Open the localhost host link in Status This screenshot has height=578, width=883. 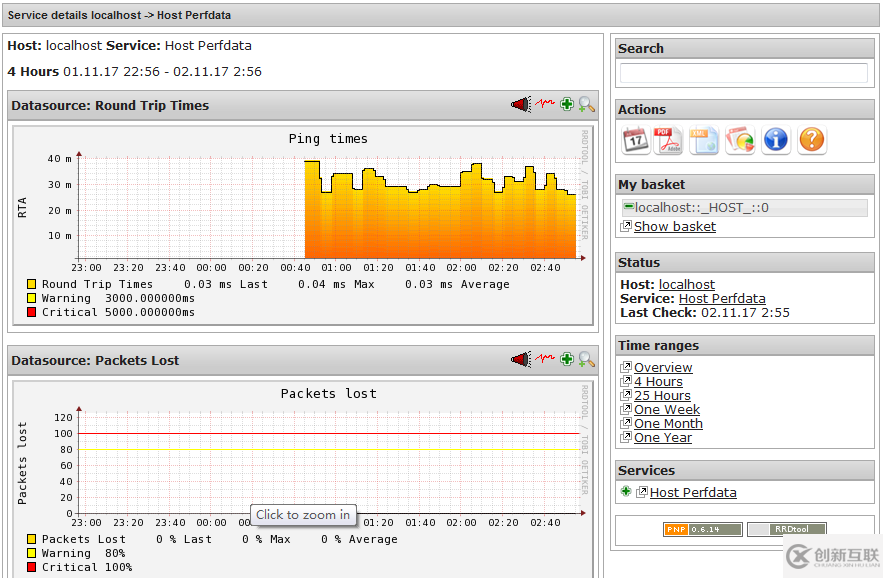(x=686, y=284)
